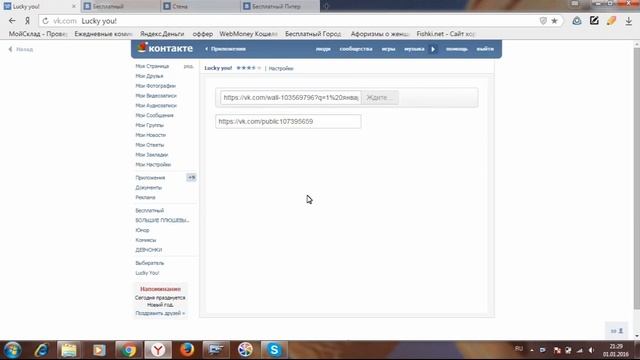The width and height of the screenshot is (640, 360).
Task: Click the RU language indicator
Action: point(519,349)
